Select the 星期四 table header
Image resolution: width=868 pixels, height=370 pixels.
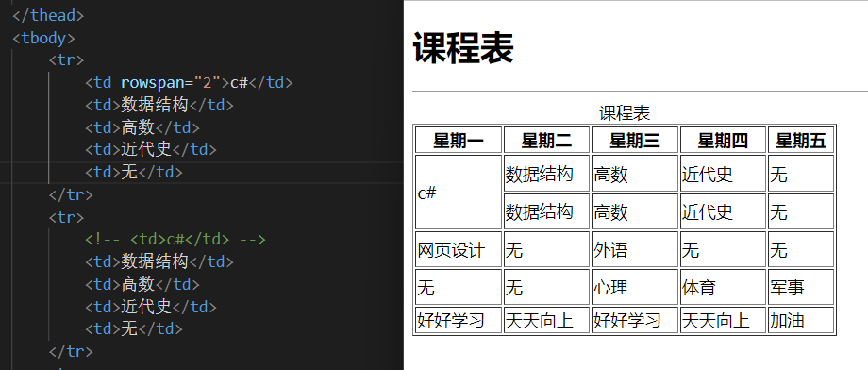(x=723, y=140)
